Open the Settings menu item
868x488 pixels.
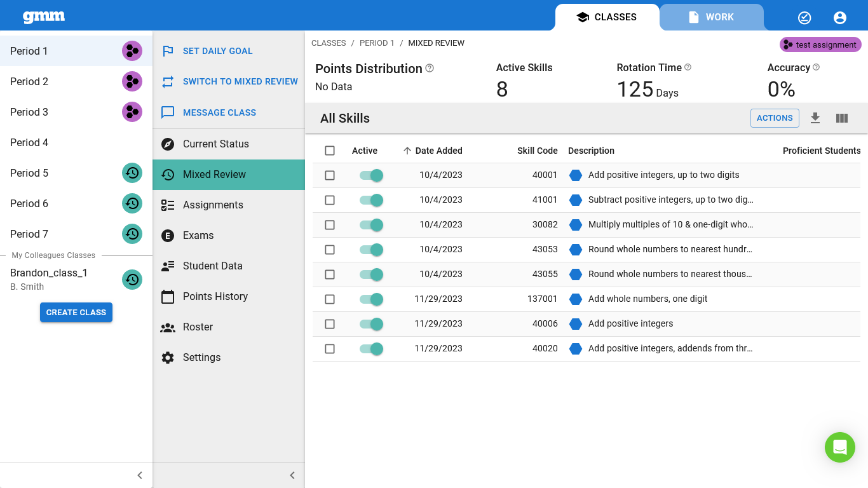(229, 357)
